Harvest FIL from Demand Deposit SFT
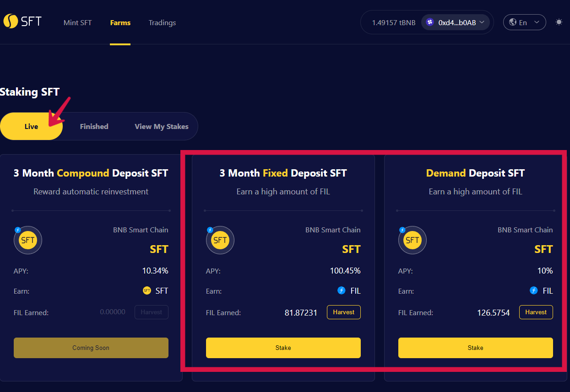570x392 pixels. click(x=536, y=312)
